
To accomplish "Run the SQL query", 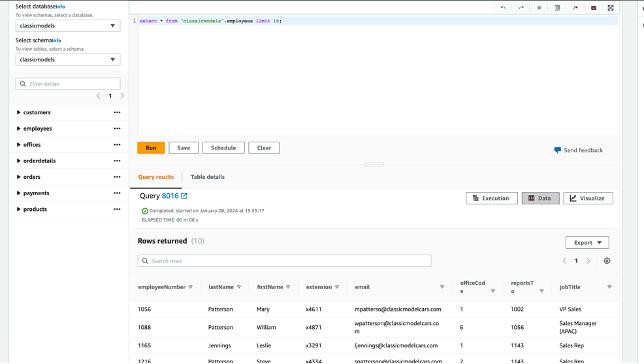I will (151, 148).
